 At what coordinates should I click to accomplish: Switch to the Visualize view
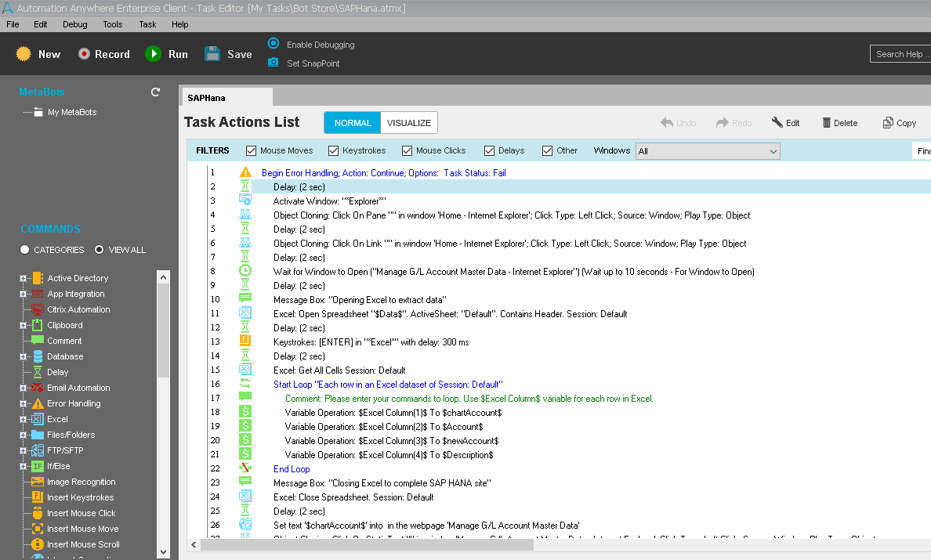point(408,123)
